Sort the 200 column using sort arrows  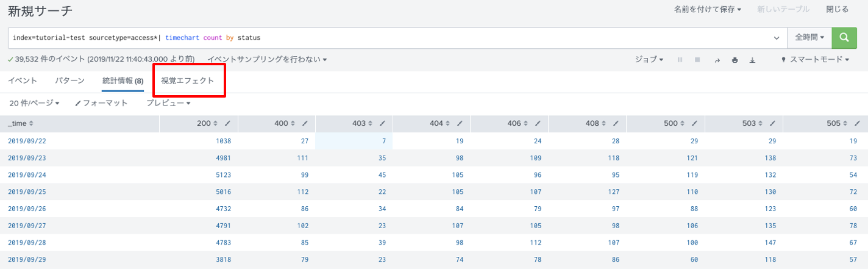pyautogui.click(x=215, y=123)
